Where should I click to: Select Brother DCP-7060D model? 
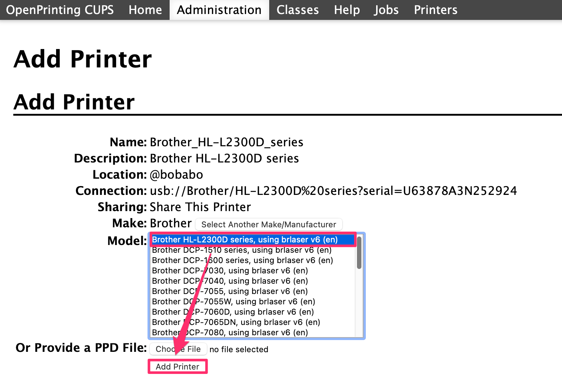pyautogui.click(x=252, y=312)
